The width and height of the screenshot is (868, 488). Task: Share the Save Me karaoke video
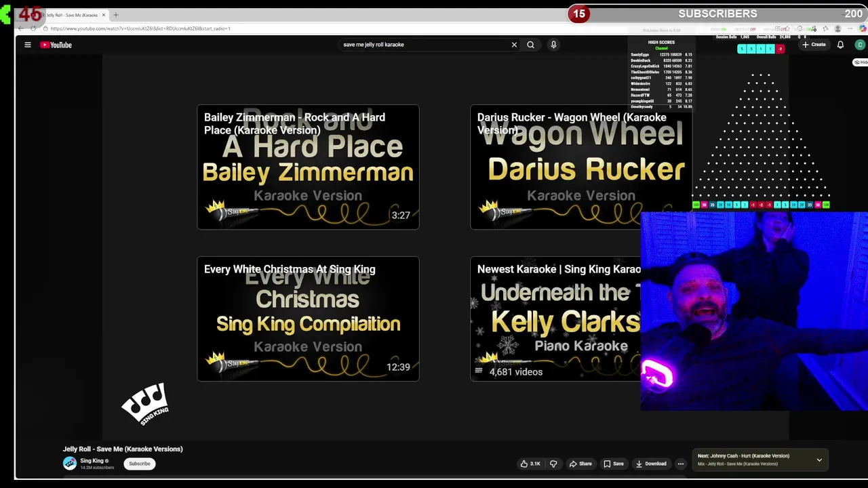click(x=580, y=464)
